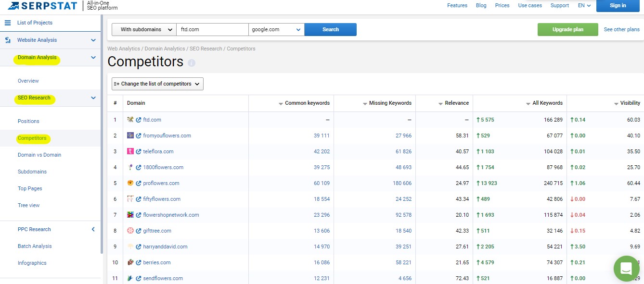Image resolution: width=644 pixels, height=284 pixels.
Task: Open the green chat support widget
Action: point(626,269)
